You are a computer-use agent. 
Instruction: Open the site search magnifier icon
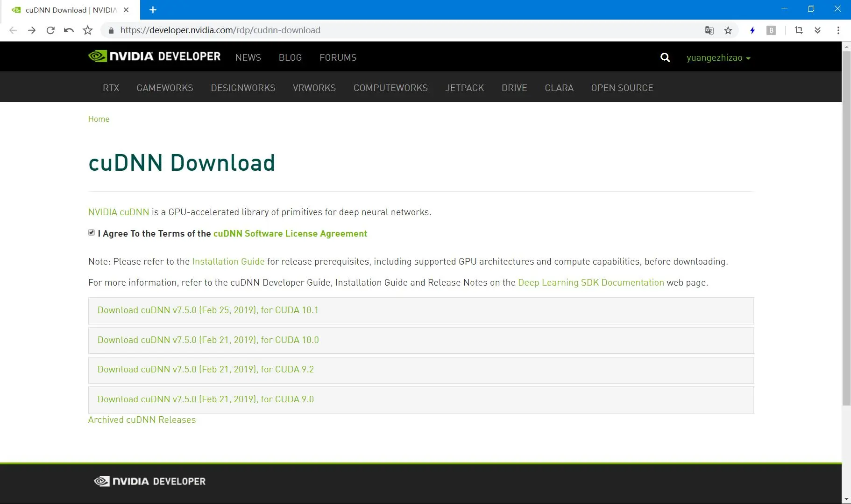(665, 57)
